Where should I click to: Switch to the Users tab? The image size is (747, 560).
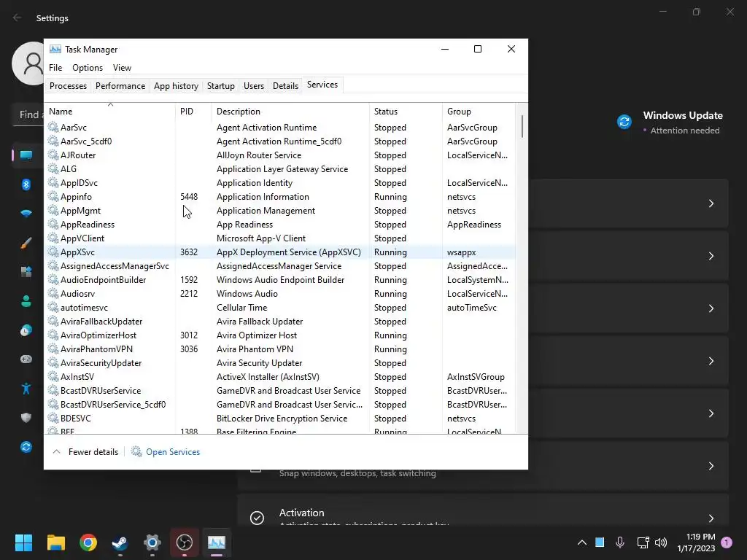point(253,86)
